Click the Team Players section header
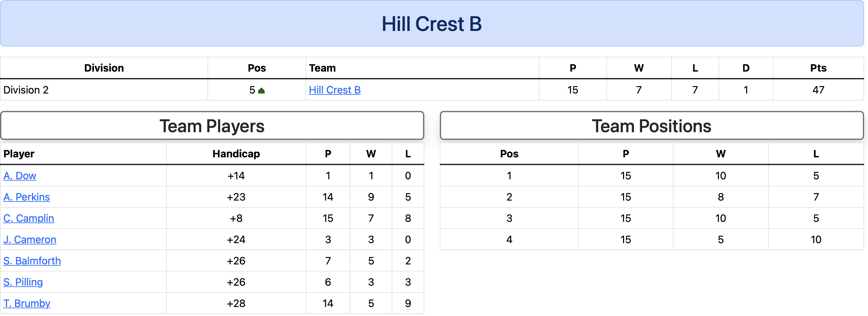Image resolution: width=868 pixels, height=316 pixels. pyautogui.click(x=212, y=126)
